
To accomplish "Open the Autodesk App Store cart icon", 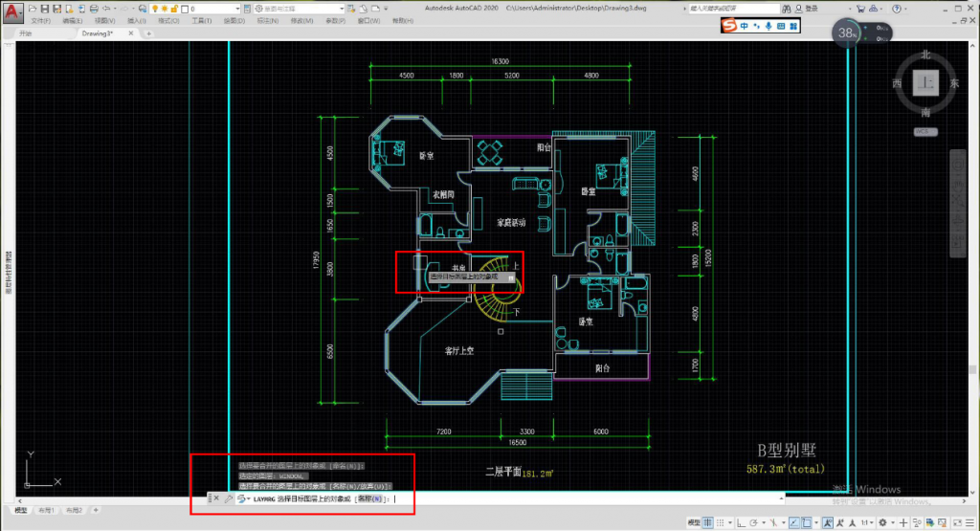I will [860, 9].
